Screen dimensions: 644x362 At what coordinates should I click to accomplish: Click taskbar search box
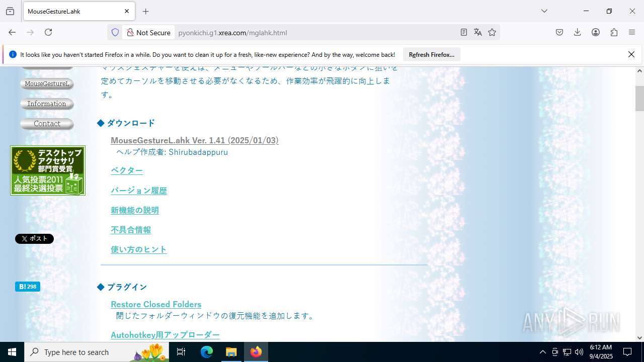coord(97,352)
